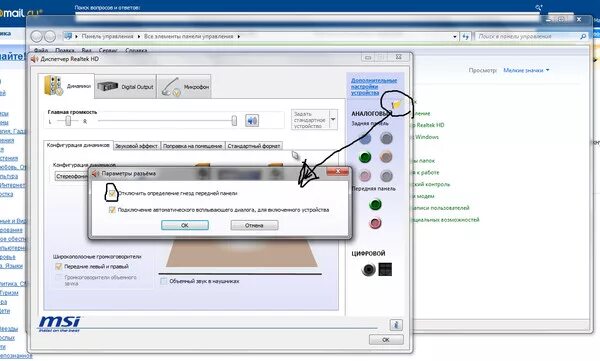Open the Звуковой эффект tab
This screenshot has width=600, height=361.
point(136,146)
